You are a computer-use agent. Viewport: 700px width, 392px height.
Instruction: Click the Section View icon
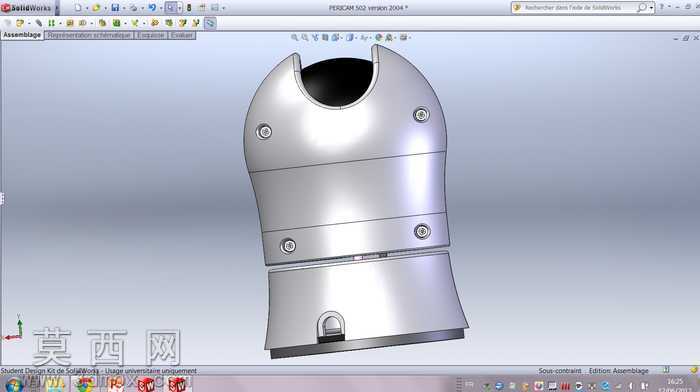click(x=325, y=38)
